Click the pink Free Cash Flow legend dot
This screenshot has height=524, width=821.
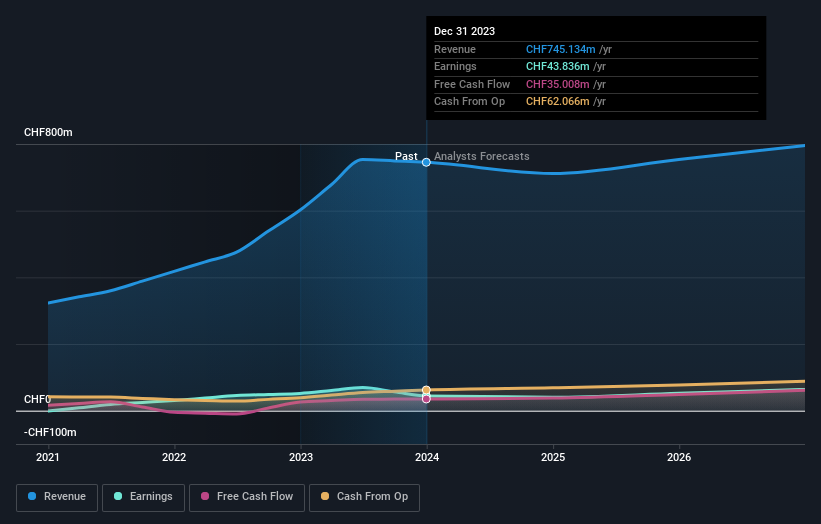coord(205,496)
